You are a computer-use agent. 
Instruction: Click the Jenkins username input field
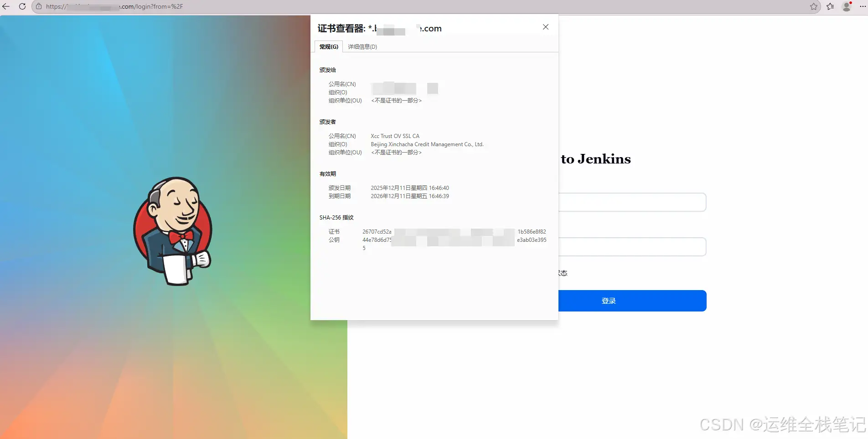(x=632, y=202)
